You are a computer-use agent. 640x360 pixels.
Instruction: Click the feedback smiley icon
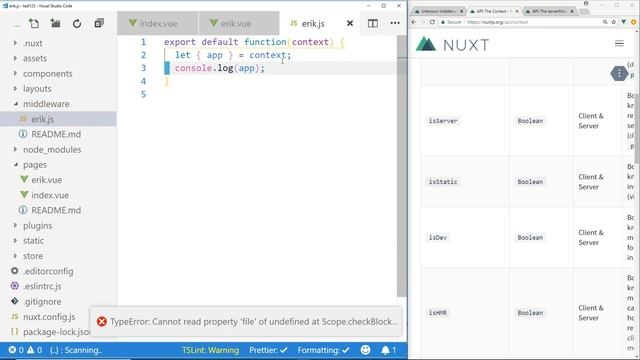tap(365, 350)
